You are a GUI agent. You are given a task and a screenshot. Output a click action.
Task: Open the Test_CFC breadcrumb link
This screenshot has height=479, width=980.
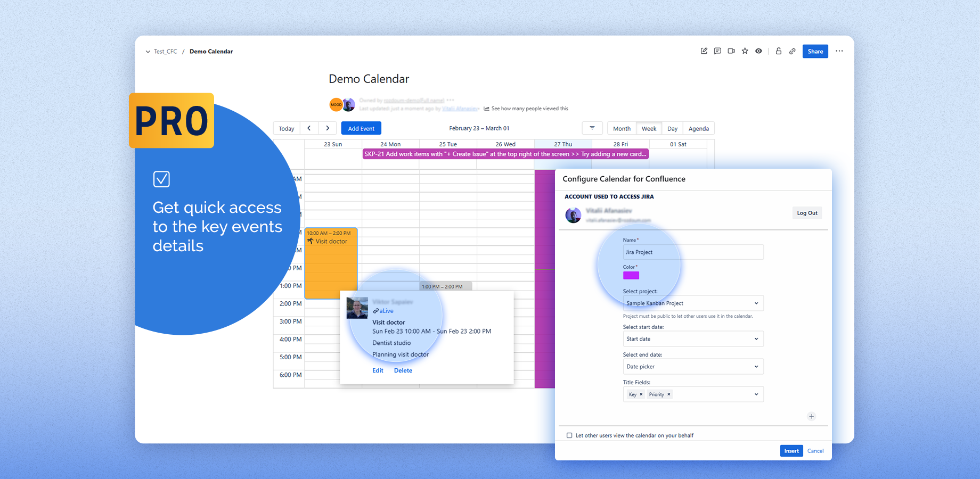(166, 52)
